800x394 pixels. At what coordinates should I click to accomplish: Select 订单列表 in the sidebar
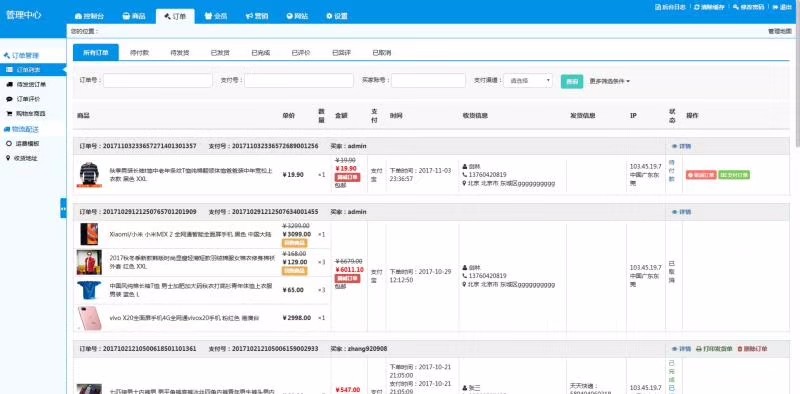(x=33, y=69)
